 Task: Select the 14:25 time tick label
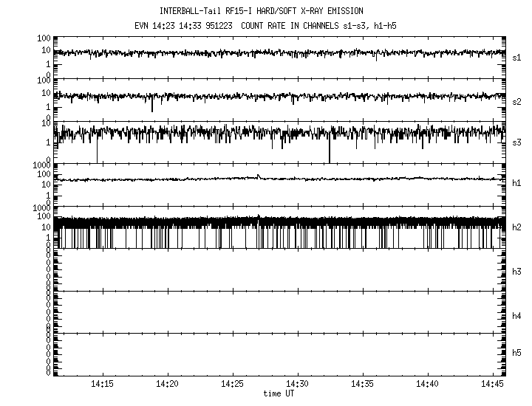pyautogui.click(x=233, y=385)
